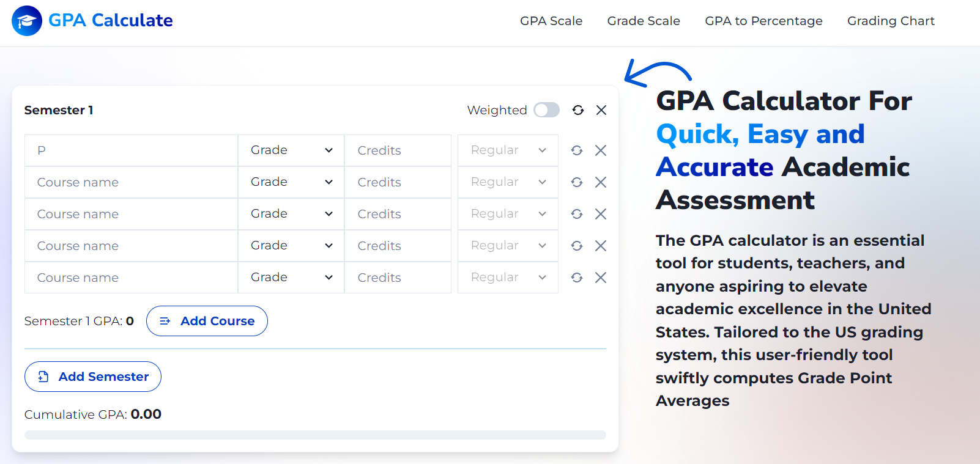Click the refresh icon on the third course row
980x464 pixels.
pos(577,213)
